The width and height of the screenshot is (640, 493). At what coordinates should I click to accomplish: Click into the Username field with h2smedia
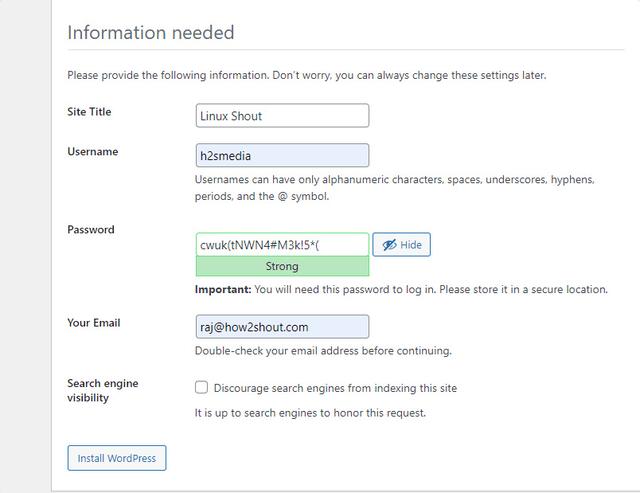[x=282, y=155]
